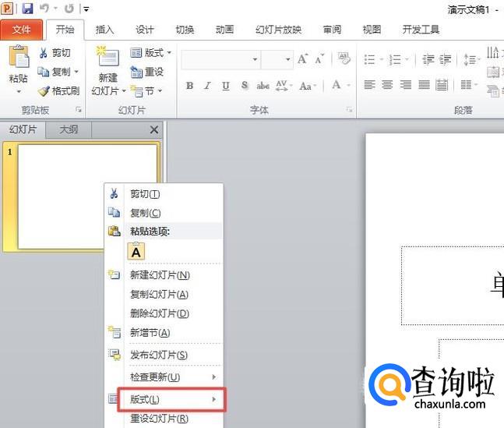Toggle text shadow
The width and height of the screenshot is (504, 428).
[x=245, y=85]
